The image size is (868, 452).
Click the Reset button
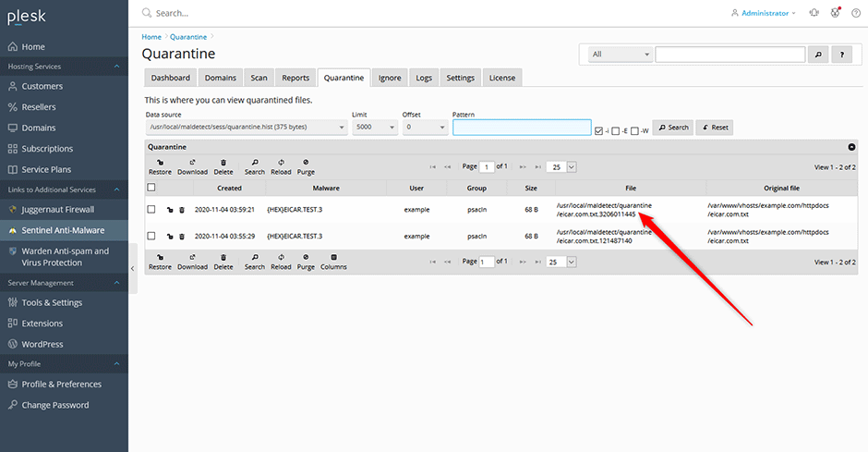pos(715,128)
